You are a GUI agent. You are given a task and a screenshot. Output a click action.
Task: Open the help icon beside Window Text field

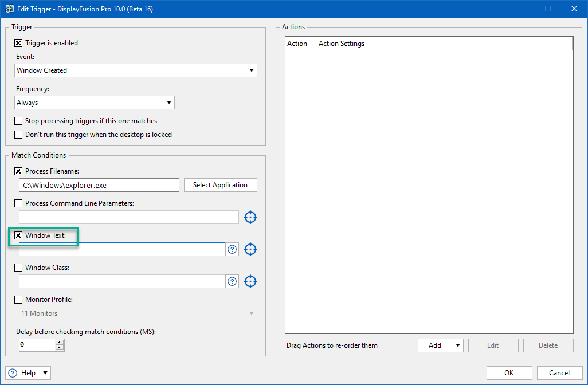tap(233, 249)
